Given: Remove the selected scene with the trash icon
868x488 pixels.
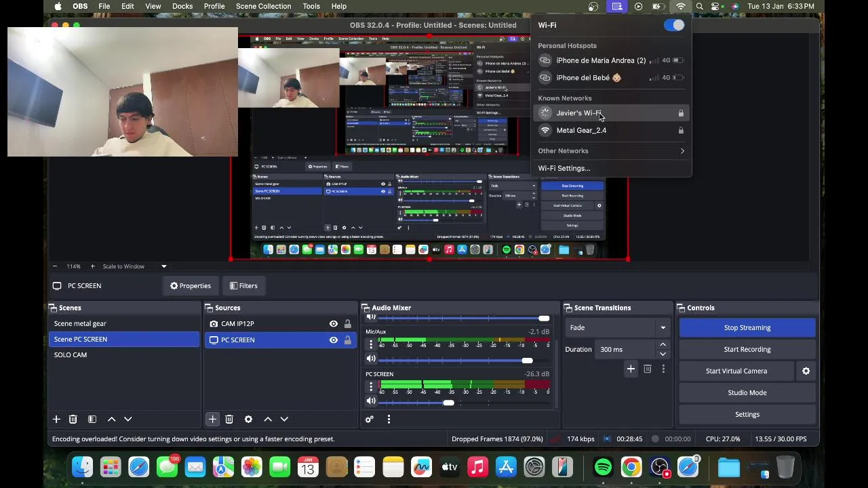Looking at the screenshot, I should tap(73, 420).
